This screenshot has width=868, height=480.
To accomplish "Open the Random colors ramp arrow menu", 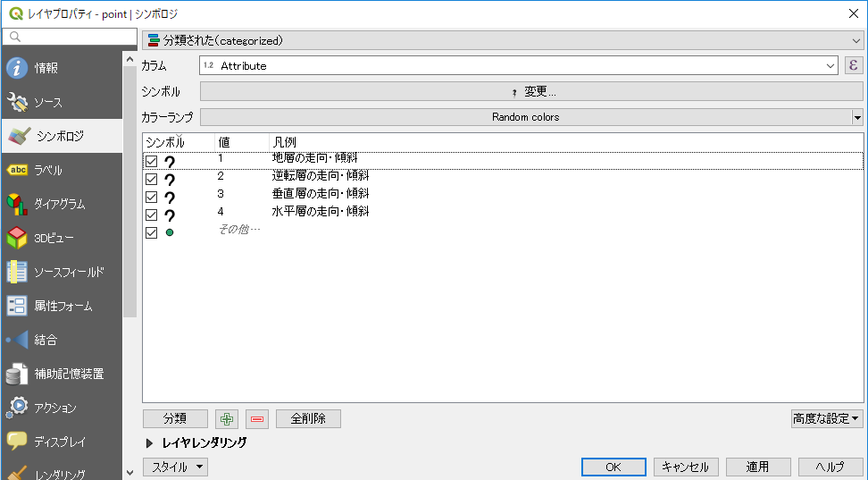I will [x=857, y=117].
